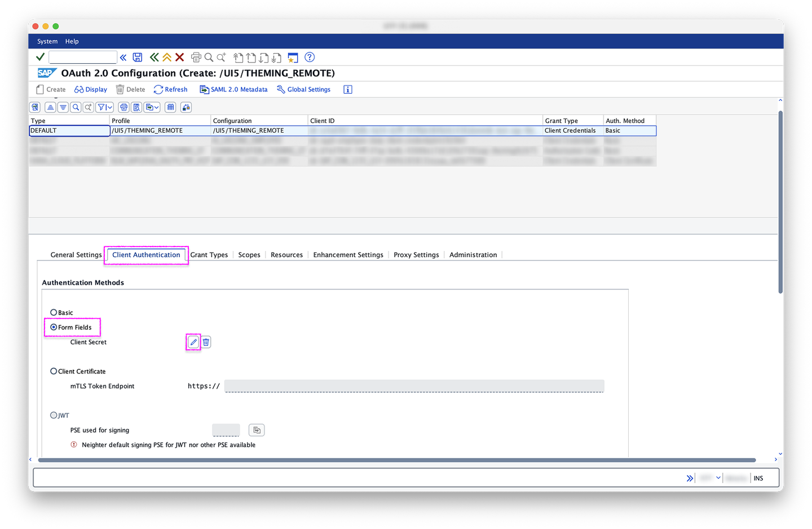Switch to Resources tab

pos(286,255)
